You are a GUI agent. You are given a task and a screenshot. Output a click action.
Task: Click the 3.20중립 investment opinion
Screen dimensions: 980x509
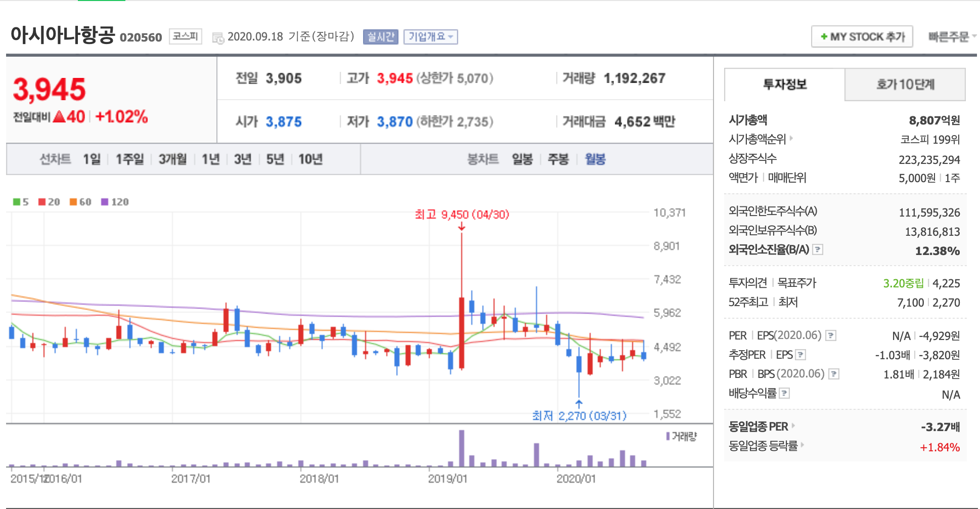pos(903,283)
